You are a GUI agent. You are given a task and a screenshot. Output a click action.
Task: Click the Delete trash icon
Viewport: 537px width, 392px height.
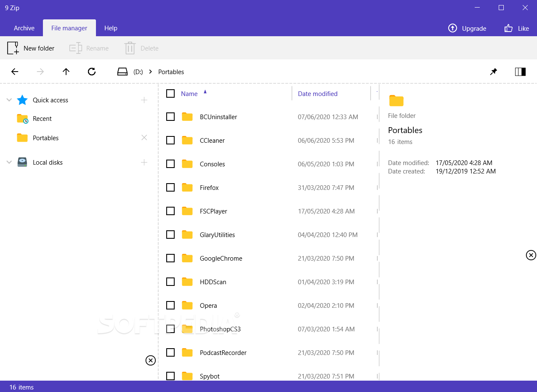click(x=130, y=48)
